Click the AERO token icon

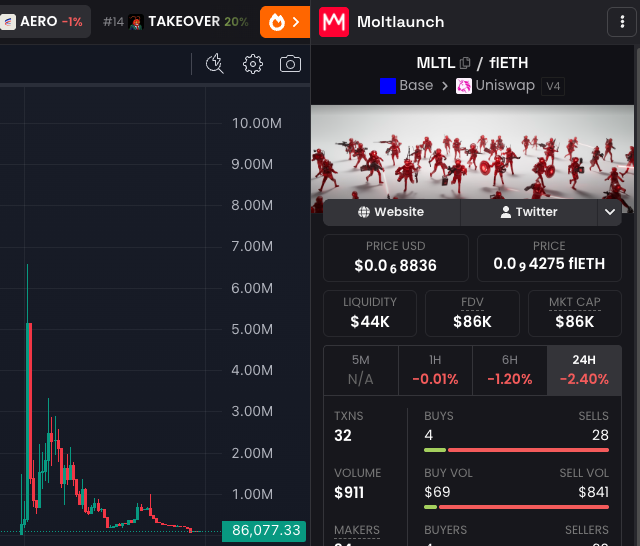click(7, 22)
